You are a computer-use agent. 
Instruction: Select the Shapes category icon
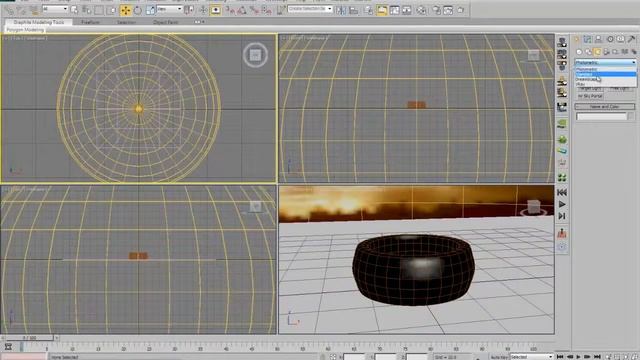[x=588, y=52]
